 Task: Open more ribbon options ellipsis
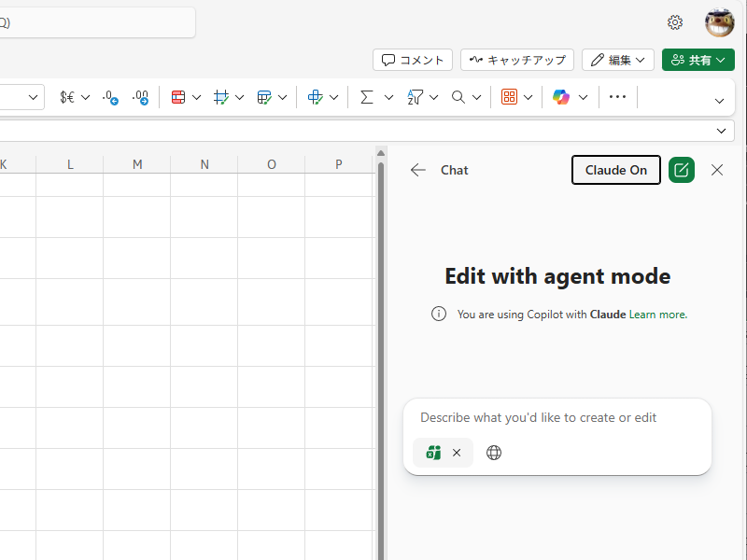pos(617,97)
